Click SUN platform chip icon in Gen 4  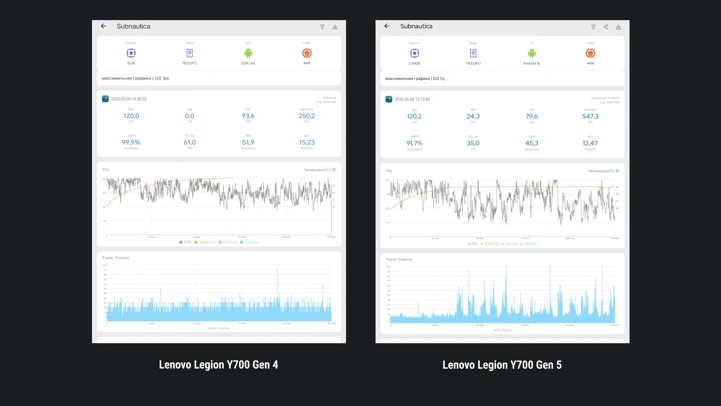pyautogui.click(x=131, y=53)
